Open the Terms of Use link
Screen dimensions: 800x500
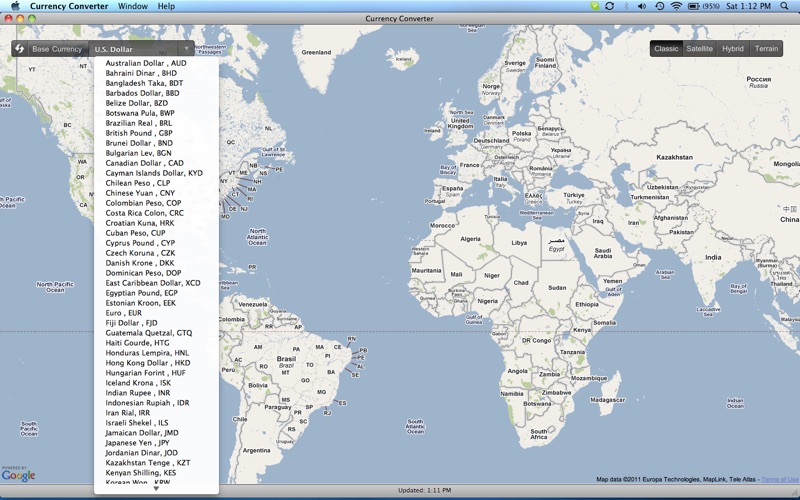pos(780,479)
